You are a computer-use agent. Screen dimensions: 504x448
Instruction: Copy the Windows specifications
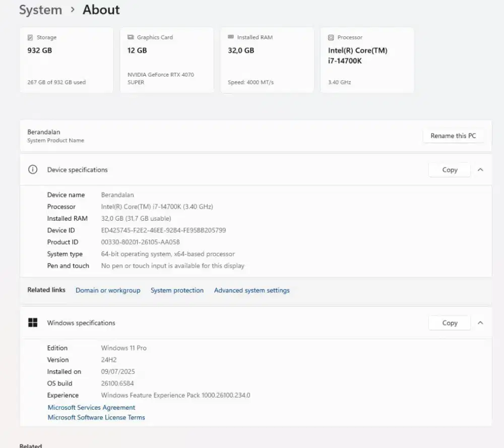point(450,323)
